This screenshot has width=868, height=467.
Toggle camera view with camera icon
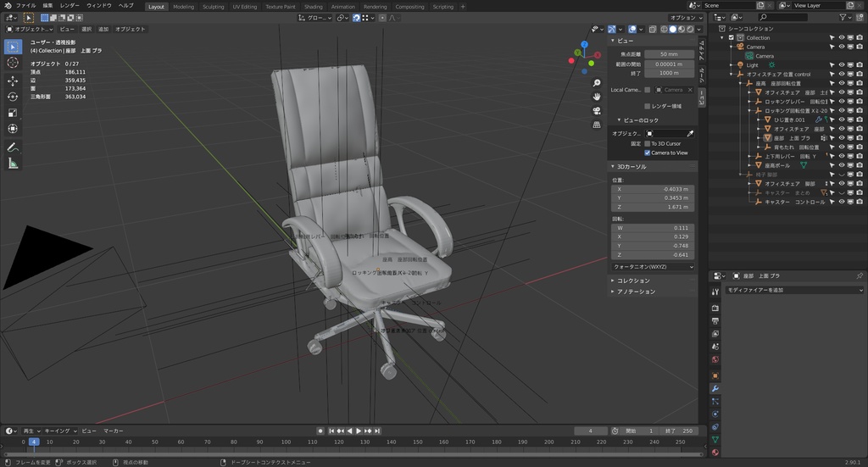[597, 111]
